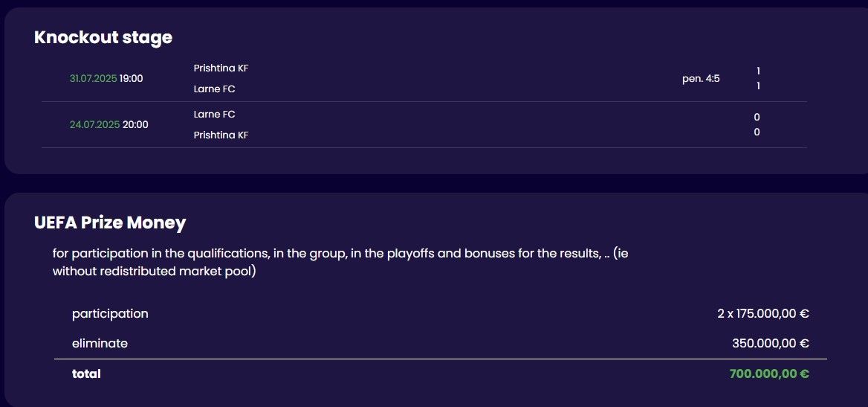Open Larne FC in the 24.07.2025 match
The width and height of the screenshot is (868, 407).
point(214,115)
